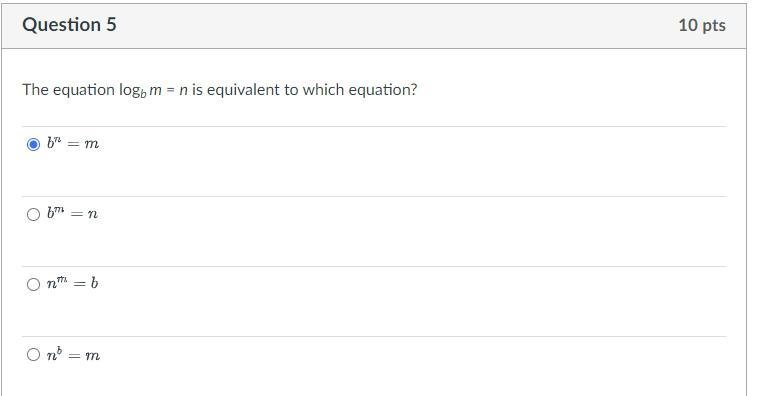Click the answer label nᵐ = b

click(73, 283)
